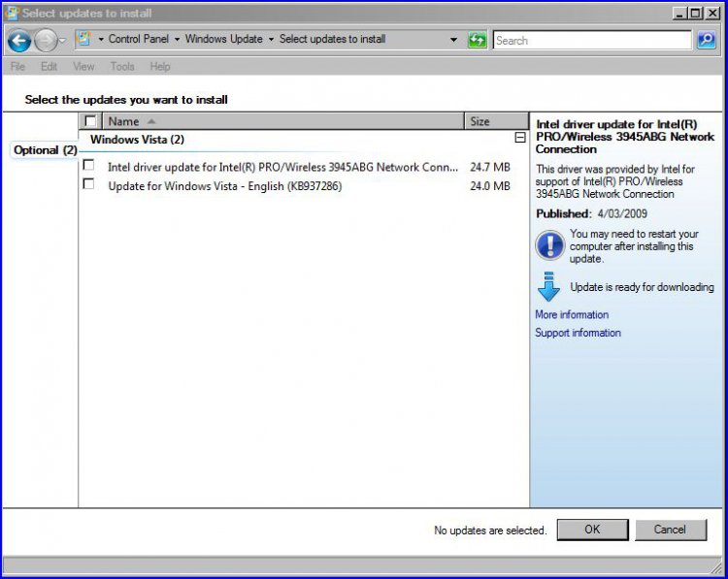Open the Tools menu
The width and height of the screenshot is (728, 579).
point(122,66)
